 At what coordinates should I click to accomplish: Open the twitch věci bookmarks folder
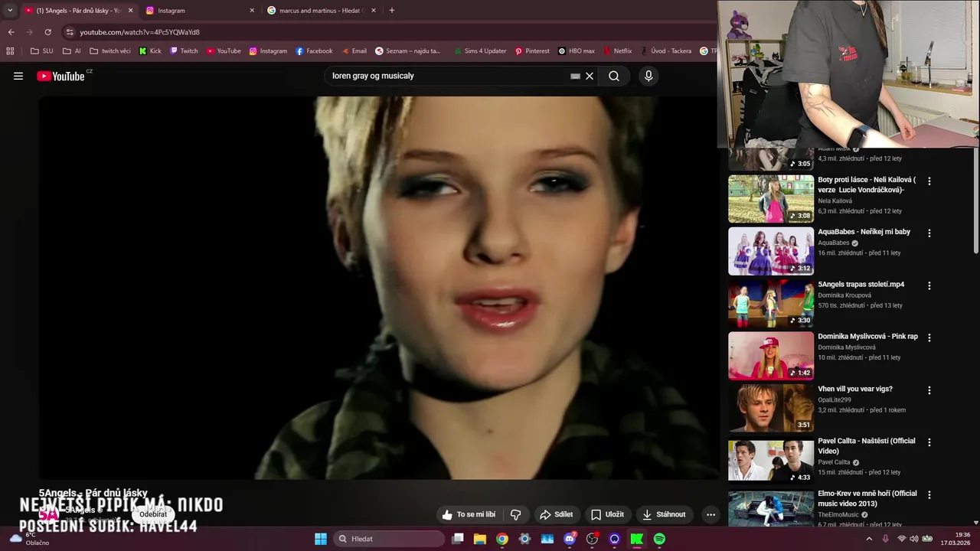[110, 51]
